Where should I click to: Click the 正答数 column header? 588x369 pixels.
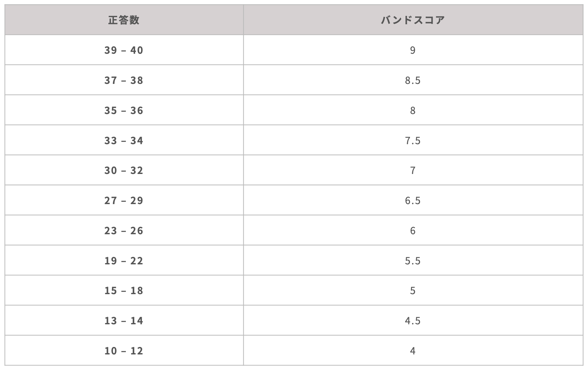(124, 20)
